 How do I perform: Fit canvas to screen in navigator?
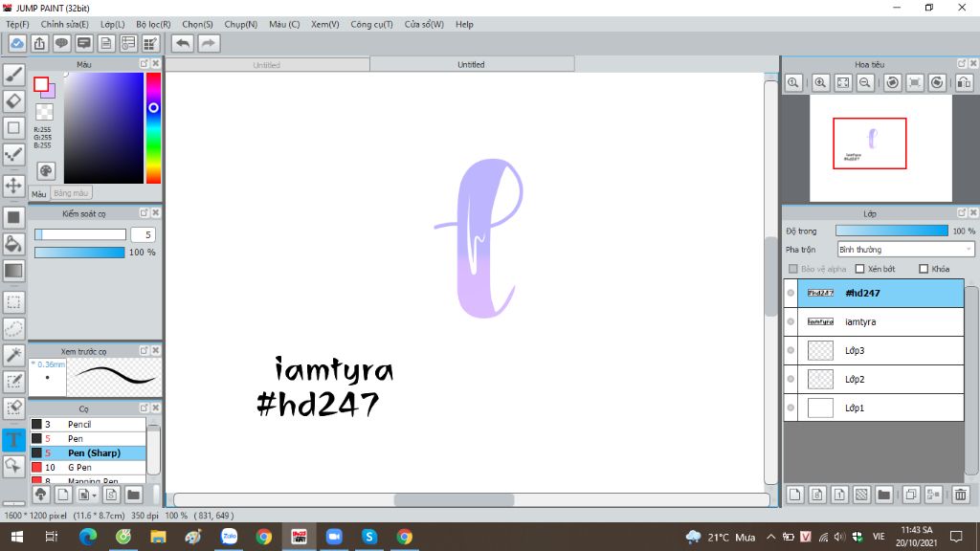[x=843, y=82]
